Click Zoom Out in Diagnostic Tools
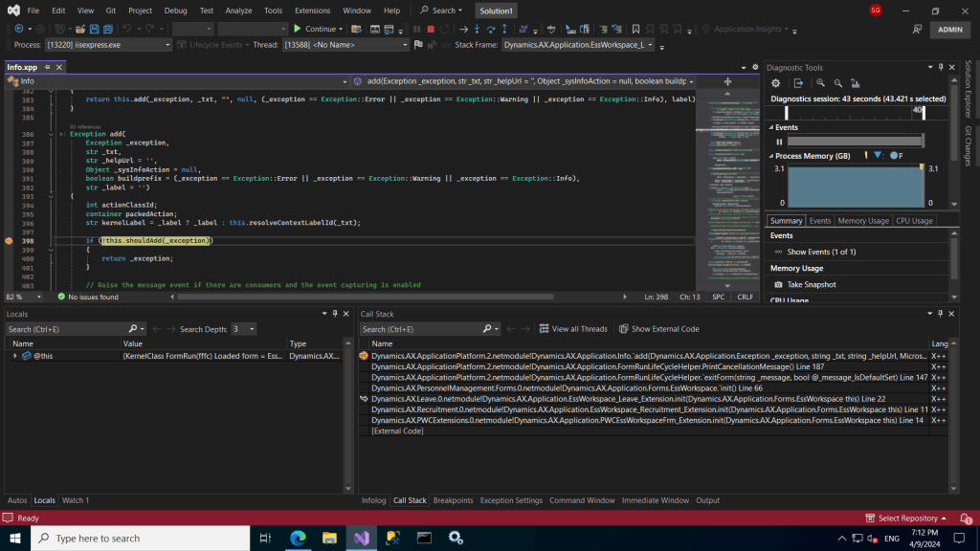This screenshot has width=980, height=551. pyautogui.click(x=838, y=83)
